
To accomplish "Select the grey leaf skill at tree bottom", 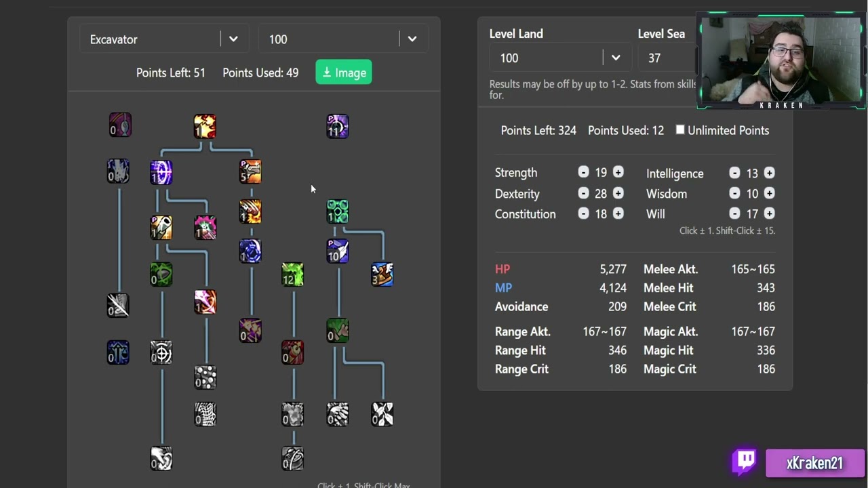I will coord(292,459).
